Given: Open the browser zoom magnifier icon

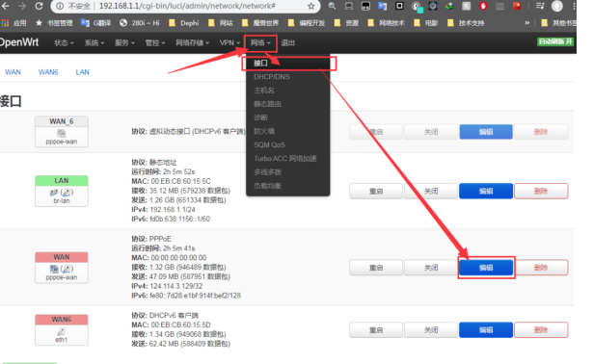Looking at the screenshot, I should tap(332, 6).
